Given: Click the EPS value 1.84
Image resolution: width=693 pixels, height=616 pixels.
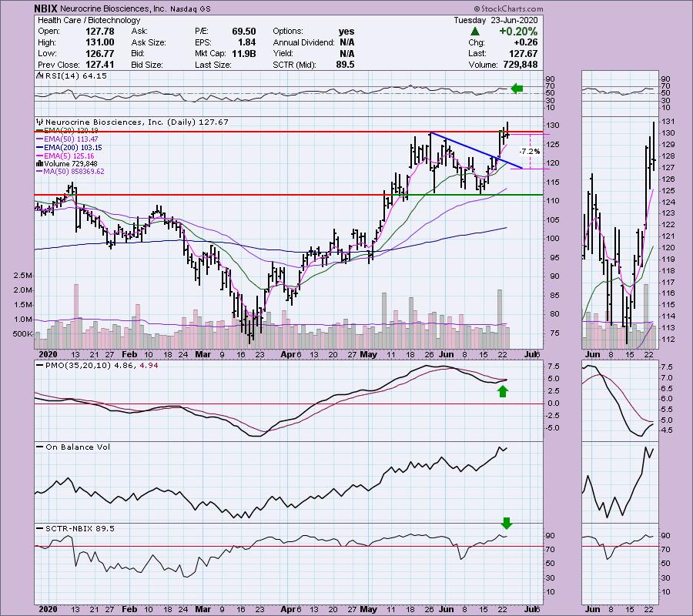Looking at the screenshot, I should coord(247,42).
